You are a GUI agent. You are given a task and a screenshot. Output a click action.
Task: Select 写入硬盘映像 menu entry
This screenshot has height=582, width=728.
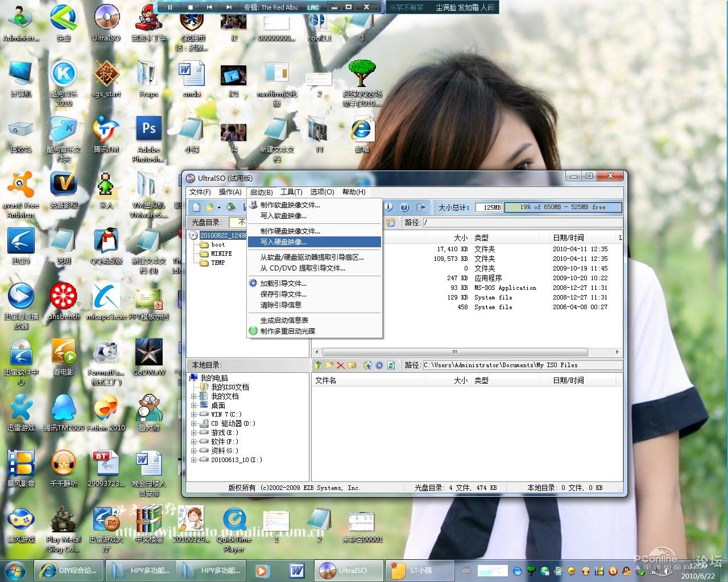pos(315,242)
